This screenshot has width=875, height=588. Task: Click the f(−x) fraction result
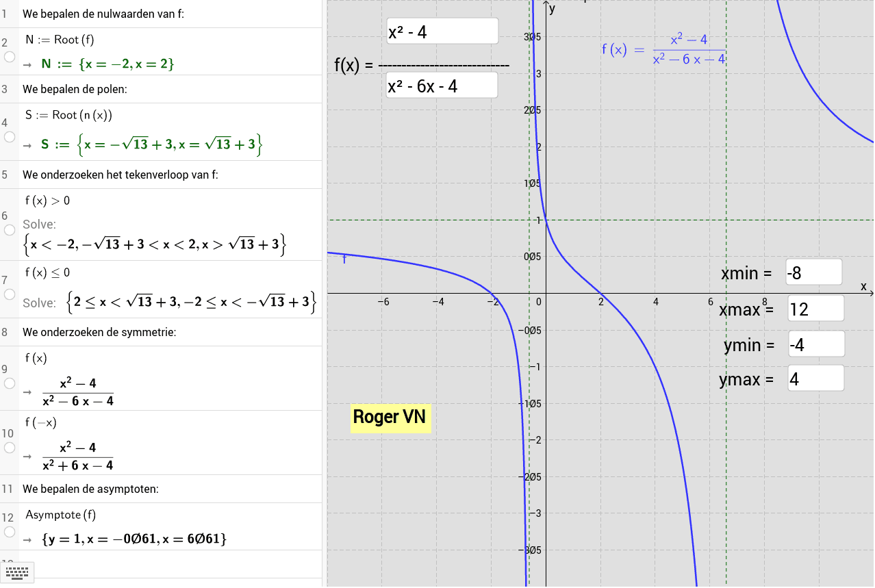pos(77,457)
